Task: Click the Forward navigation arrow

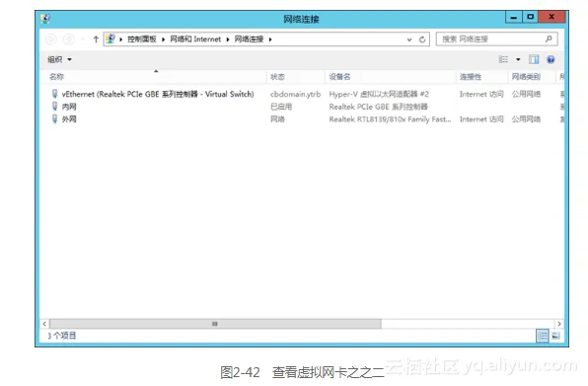Action: (69, 39)
